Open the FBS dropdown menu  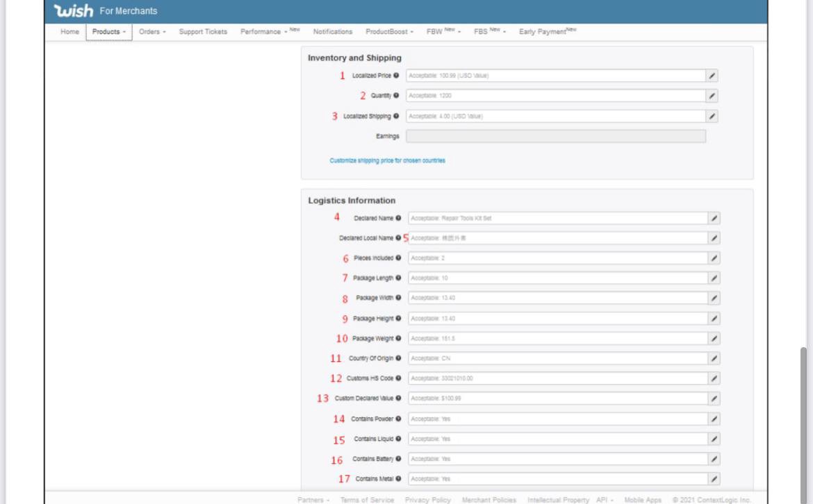[x=489, y=32]
